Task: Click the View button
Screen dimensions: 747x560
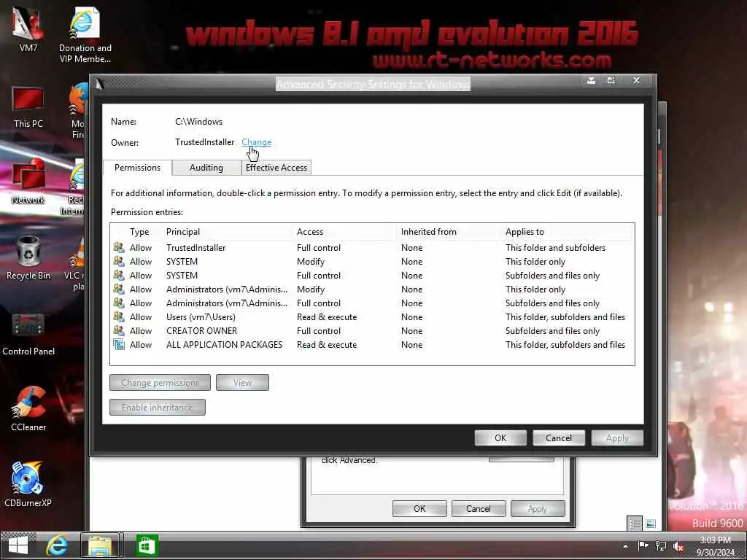Action: (x=242, y=382)
